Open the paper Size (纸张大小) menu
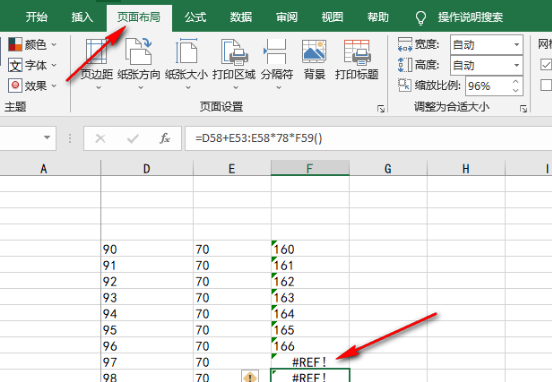The image size is (552, 382). (186, 63)
